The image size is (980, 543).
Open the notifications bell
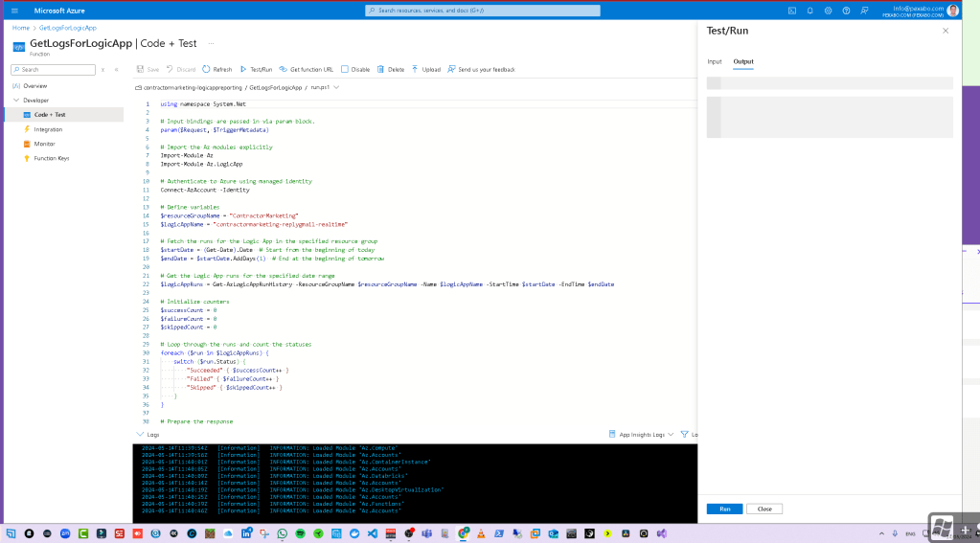click(810, 11)
